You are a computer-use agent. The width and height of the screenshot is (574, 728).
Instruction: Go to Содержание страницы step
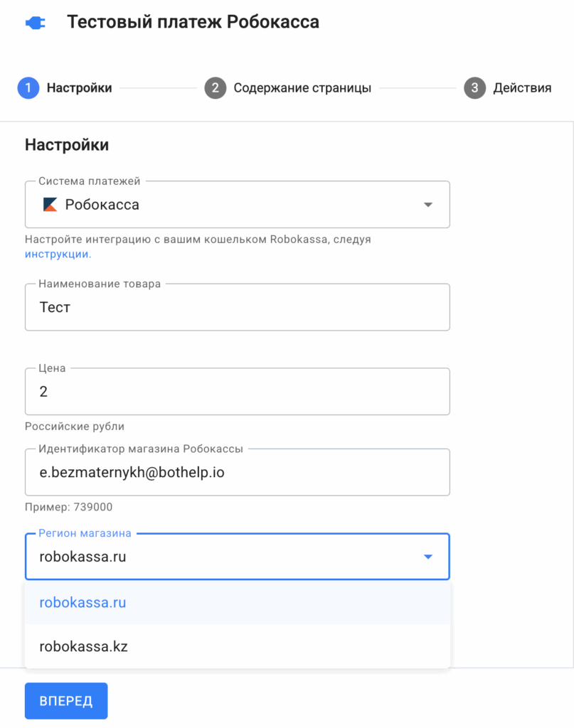click(x=302, y=88)
